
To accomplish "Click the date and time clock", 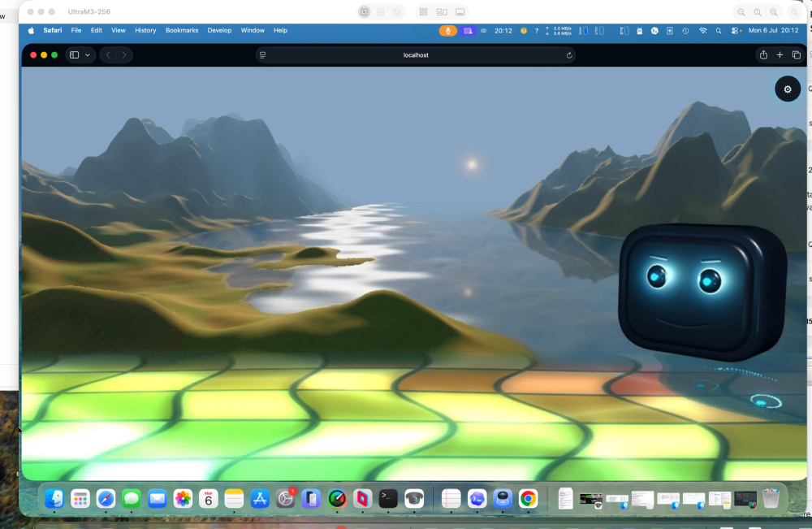I will tap(773, 31).
